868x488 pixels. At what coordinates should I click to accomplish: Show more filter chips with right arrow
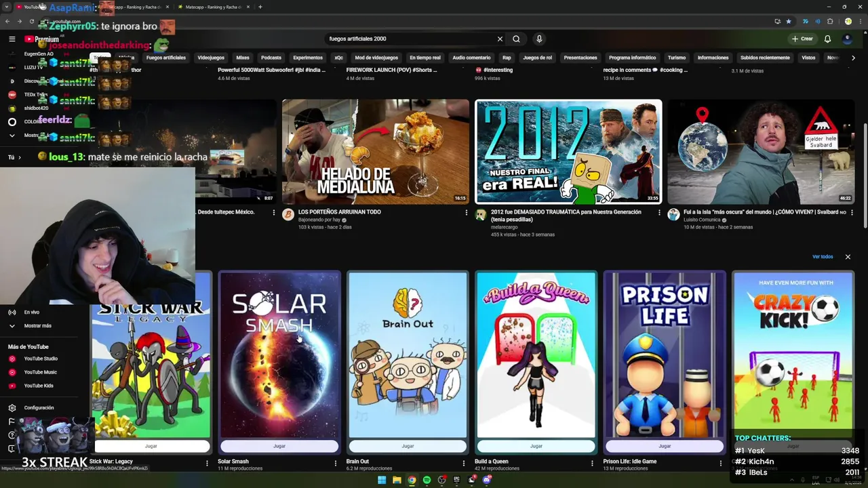click(853, 58)
